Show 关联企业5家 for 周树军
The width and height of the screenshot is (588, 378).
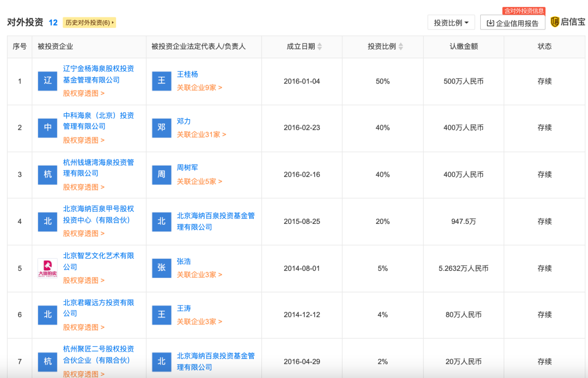[x=199, y=181]
